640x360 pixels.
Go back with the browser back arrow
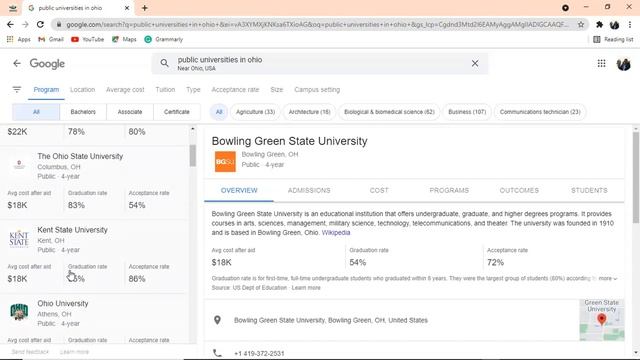(10, 24)
